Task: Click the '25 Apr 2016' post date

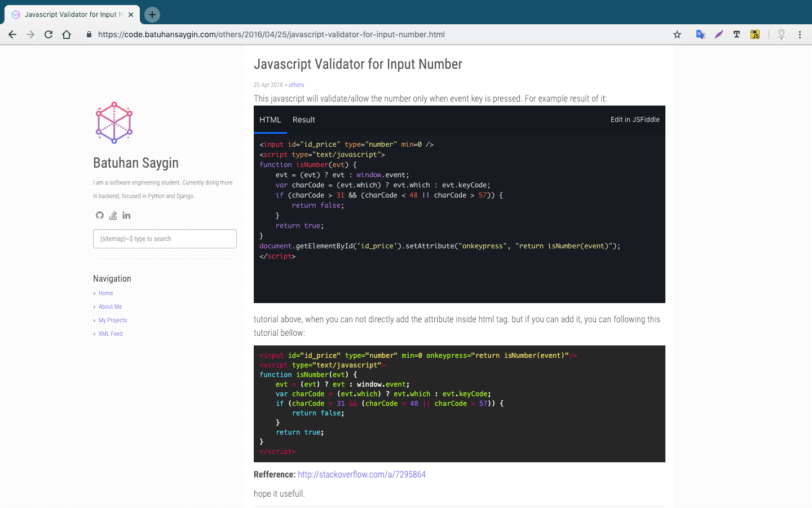Action: pos(268,85)
